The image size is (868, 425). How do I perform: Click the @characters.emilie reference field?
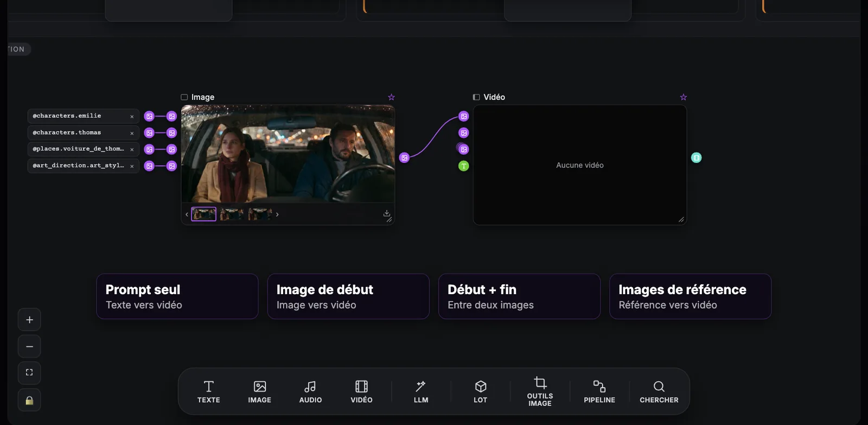click(x=83, y=116)
